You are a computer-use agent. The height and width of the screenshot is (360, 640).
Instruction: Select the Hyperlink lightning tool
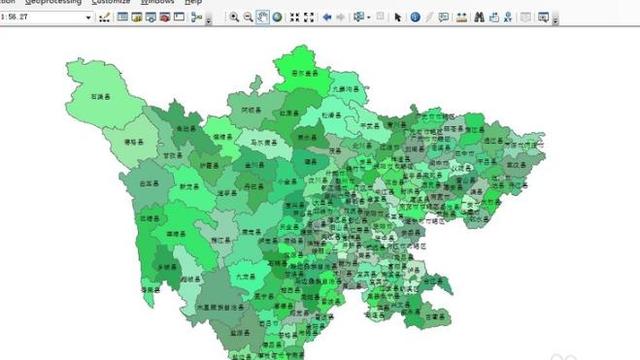[429, 17]
